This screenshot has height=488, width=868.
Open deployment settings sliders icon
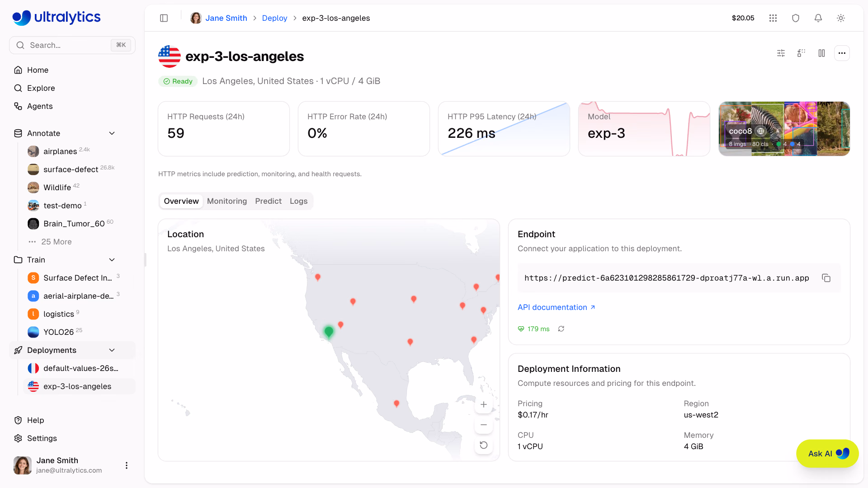click(781, 53)
